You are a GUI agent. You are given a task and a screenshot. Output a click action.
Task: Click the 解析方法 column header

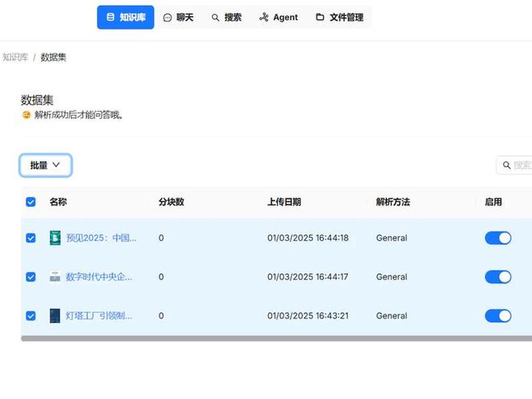click(x=393, y=202)
